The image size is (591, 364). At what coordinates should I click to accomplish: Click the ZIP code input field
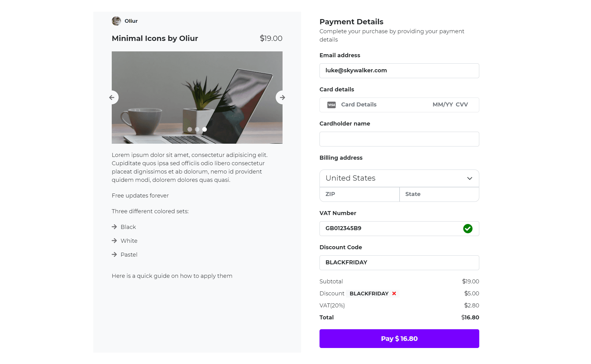[359, 194]
